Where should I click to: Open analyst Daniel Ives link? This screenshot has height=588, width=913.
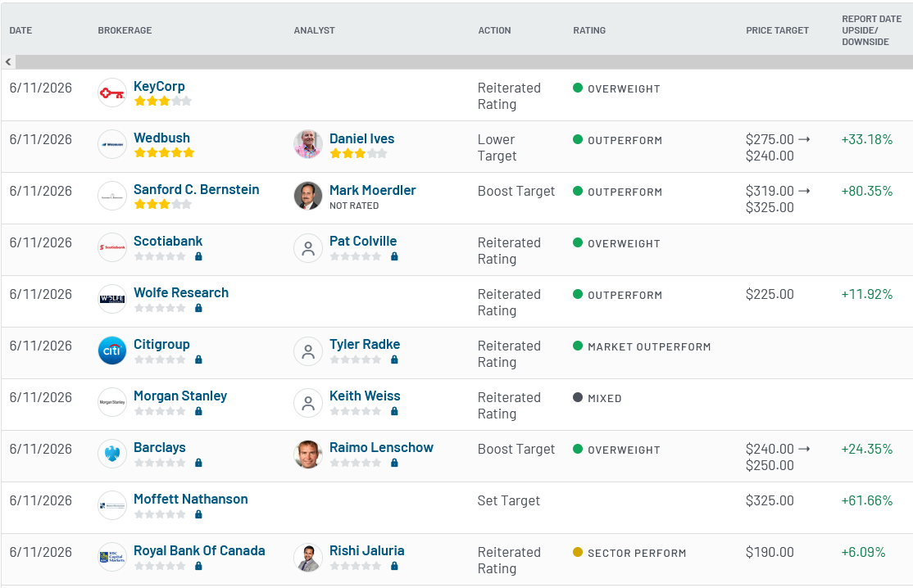361,138
